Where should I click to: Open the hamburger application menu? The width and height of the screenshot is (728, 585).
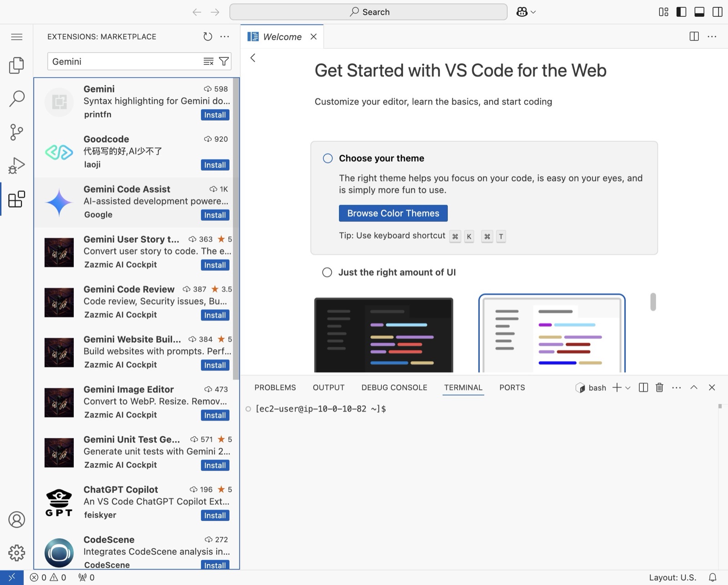pyautogui.click(x=17, y=37)
